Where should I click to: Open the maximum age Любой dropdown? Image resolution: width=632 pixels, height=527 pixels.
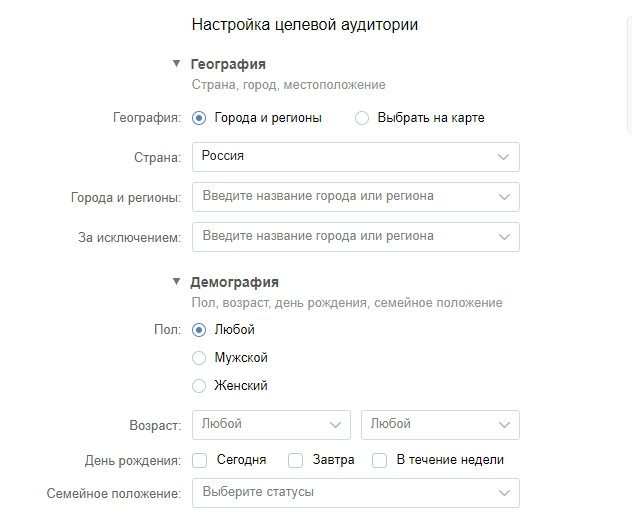click(x=440, y=425)
